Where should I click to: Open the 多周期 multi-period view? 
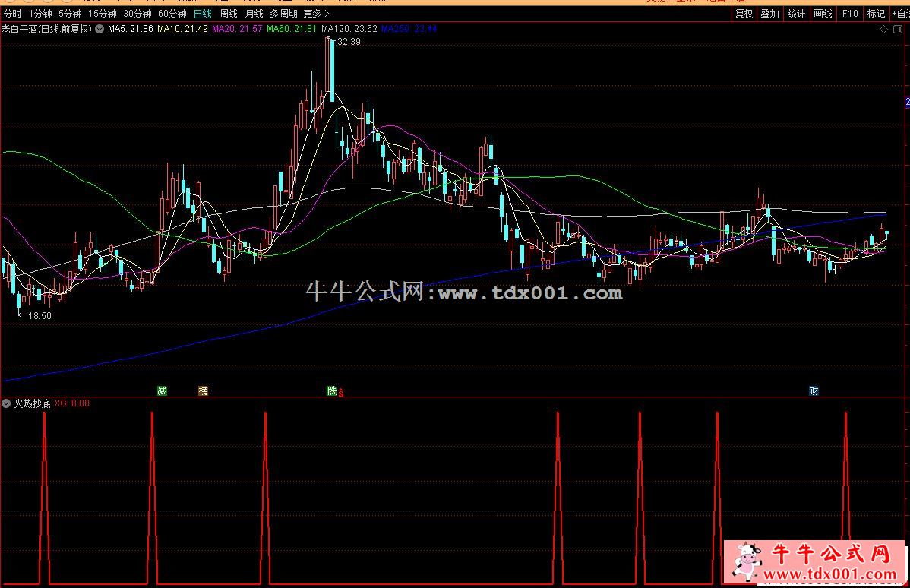point(283,14)
